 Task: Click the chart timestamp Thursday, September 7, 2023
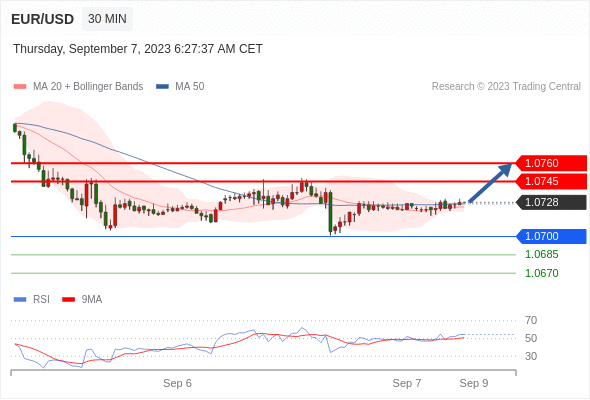click(x=138, y=49)
